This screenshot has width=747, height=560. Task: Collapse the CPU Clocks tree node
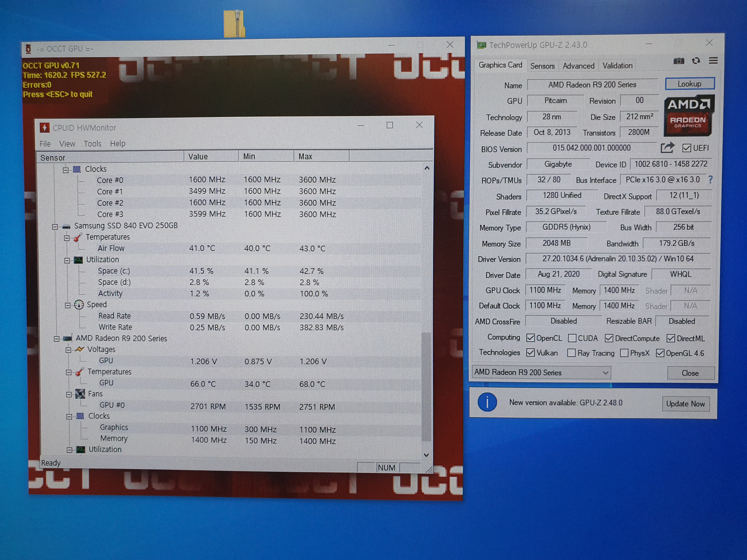[x=66, y=170]
